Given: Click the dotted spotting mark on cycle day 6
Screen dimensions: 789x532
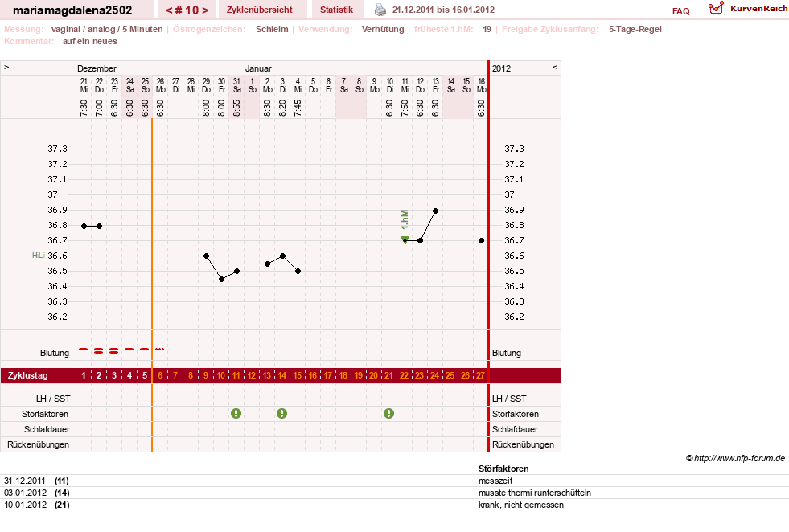Looking at the screenshot, I should pos(159,349).
